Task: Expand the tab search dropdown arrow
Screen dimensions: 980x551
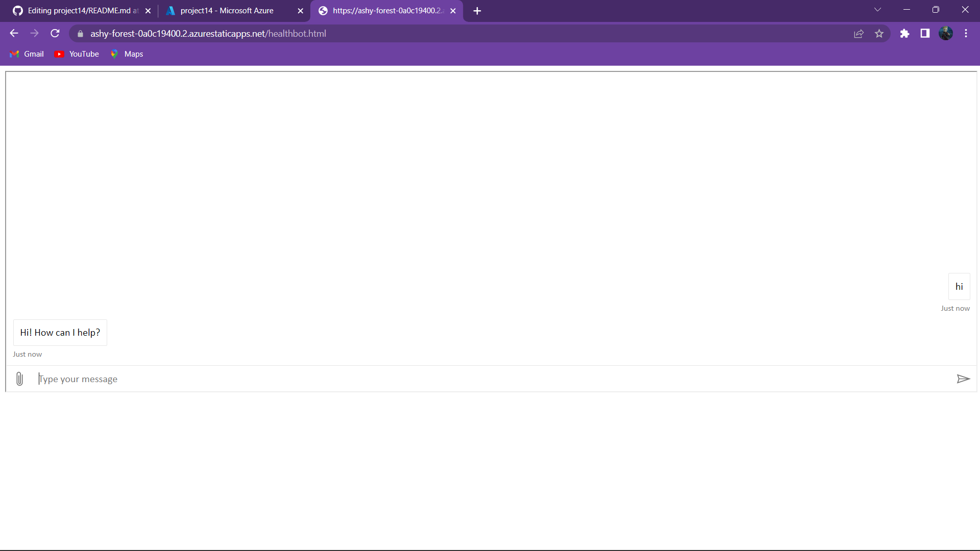Action: coord(877,10)
